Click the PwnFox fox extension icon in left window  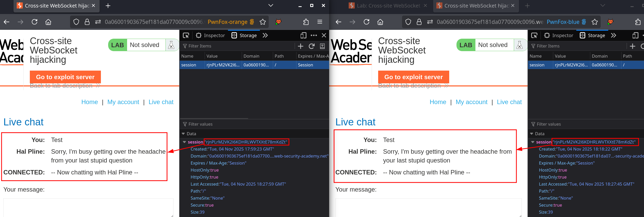[278, 22]
